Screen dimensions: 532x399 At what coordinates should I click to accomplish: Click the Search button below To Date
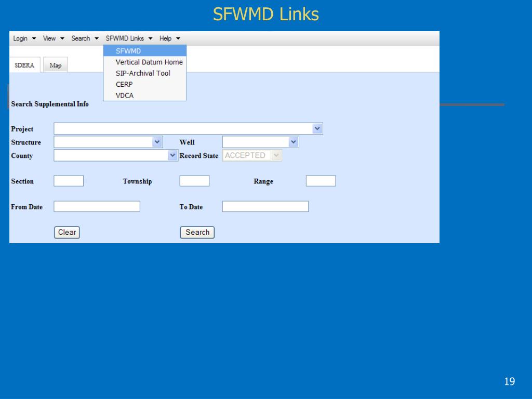(197, 232)
